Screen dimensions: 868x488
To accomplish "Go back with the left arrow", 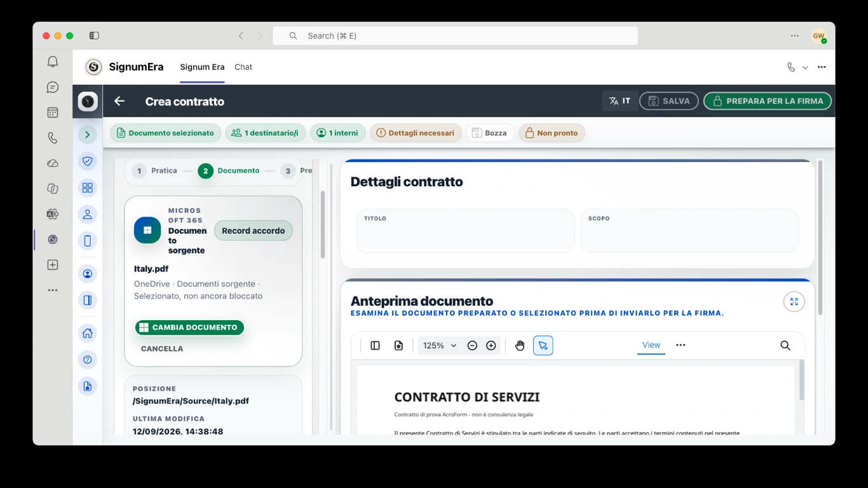I will coord(119,101).
